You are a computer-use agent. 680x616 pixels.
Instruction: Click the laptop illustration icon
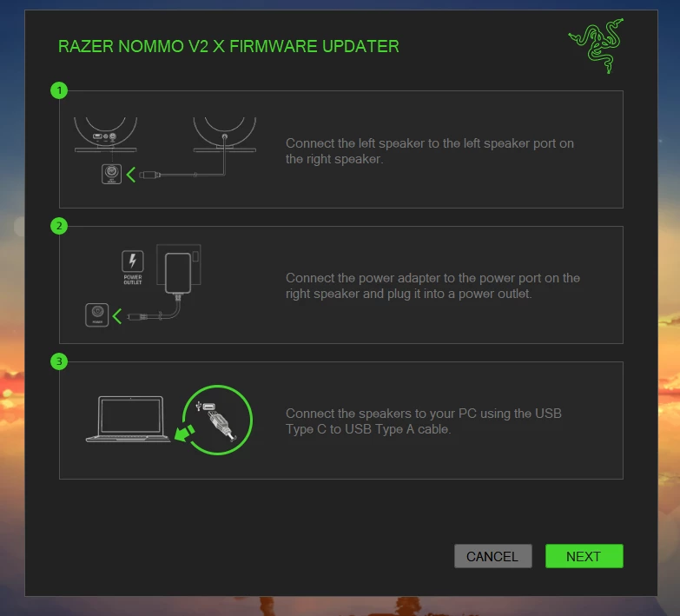point(129,419)
